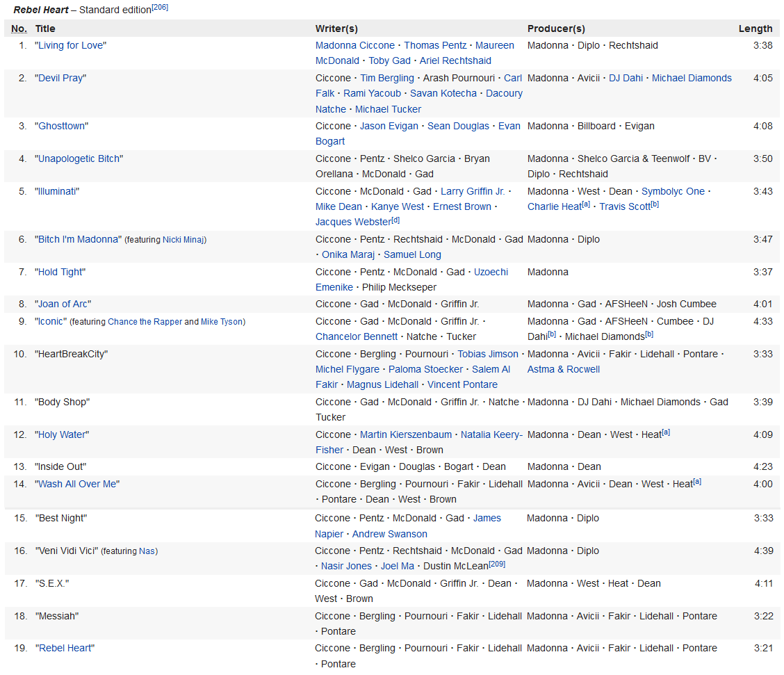Open the "Unapologetic Bitch" song link
The width and height of the screenshot is (784, 675).
pos(79,158)
